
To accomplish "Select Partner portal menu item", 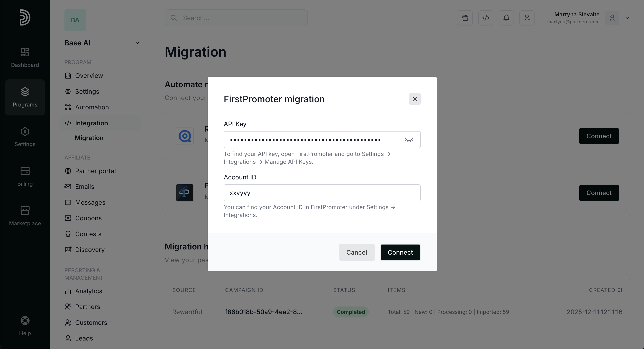I will point(95,171).
